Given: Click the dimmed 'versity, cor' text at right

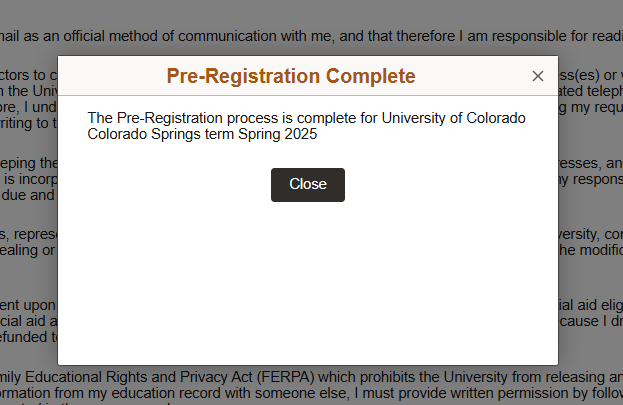Looking at the screenshot, I should click(590, 233).
